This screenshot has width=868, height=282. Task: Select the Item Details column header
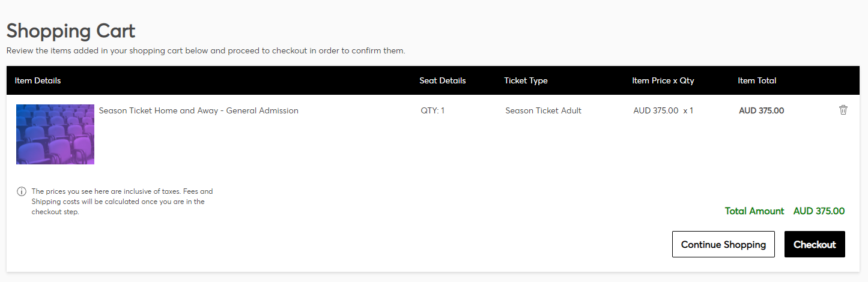pyautogui.click(x=38, y=80)
